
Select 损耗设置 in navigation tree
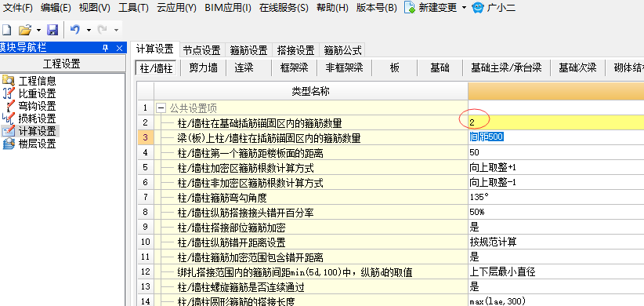tap(38, 118)
